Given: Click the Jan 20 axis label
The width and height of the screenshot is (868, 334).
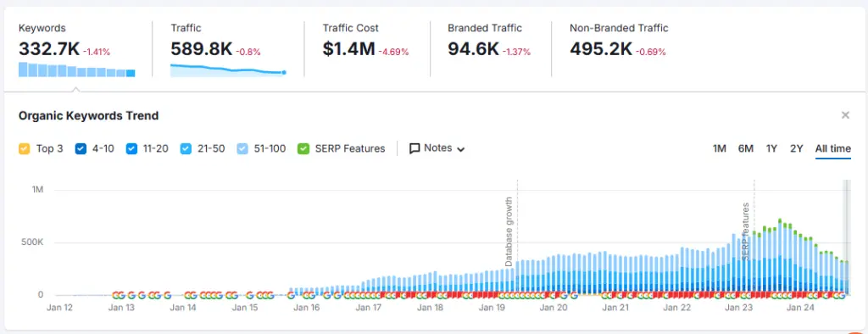Looking at the screenshot, I should click(554, 307).
